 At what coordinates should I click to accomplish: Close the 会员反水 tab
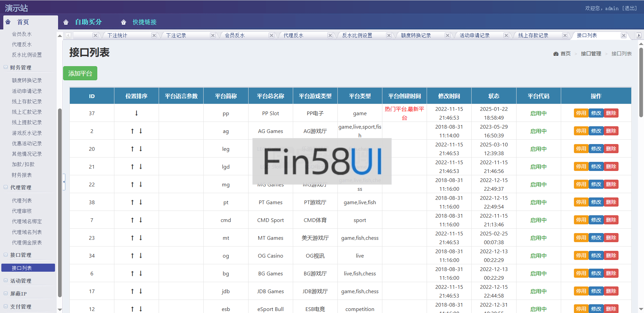(x=271, y=35)
